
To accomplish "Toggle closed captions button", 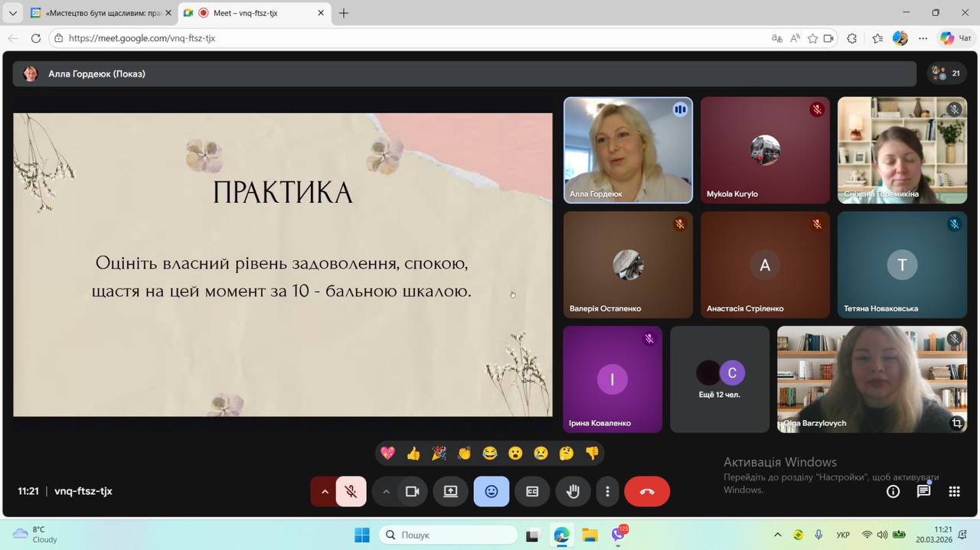I will click(x=532, y=492).
